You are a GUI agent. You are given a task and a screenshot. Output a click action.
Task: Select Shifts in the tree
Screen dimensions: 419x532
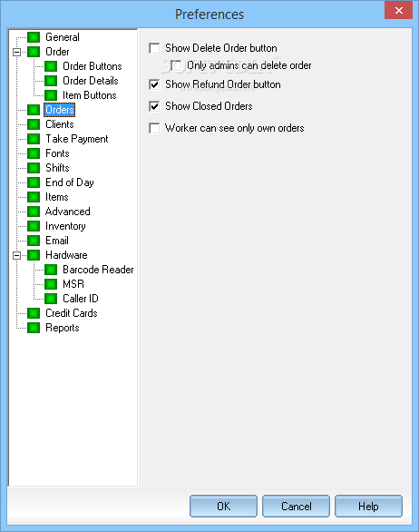[57, 168]
